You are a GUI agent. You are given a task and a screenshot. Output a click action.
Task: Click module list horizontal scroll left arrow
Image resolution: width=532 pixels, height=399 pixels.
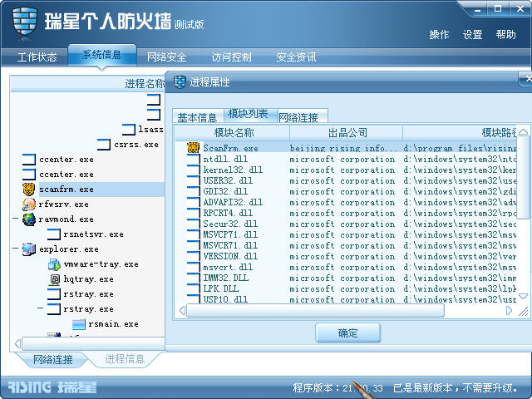[x=182, y=310]
